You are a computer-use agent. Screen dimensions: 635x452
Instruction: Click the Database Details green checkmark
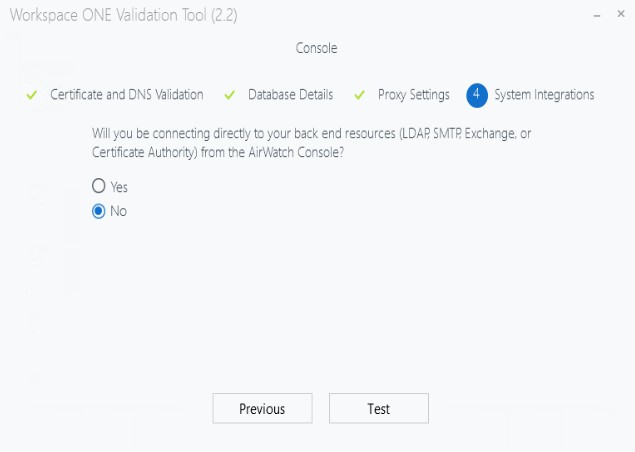229,95
